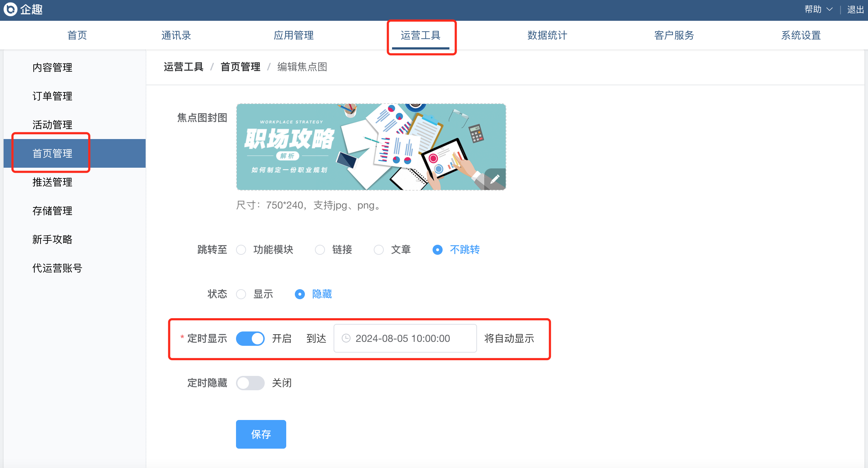868x468 pixels.
Task: Enable the 定时隐藏 switch
Action: pos(250,383)
